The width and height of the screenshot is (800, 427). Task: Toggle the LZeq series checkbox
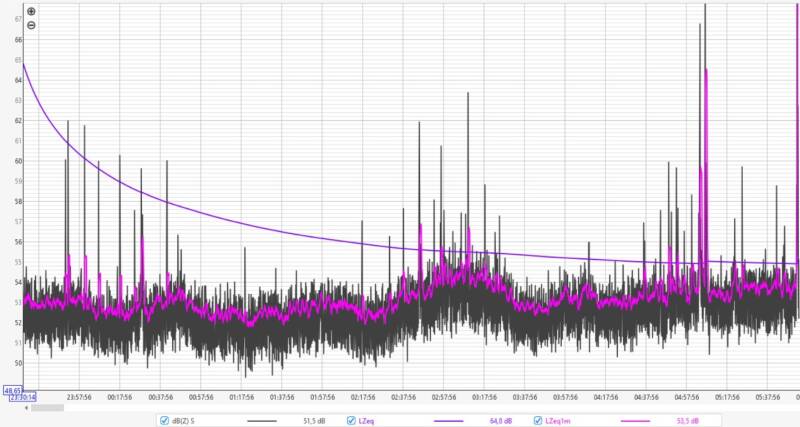tap(351, 421)
